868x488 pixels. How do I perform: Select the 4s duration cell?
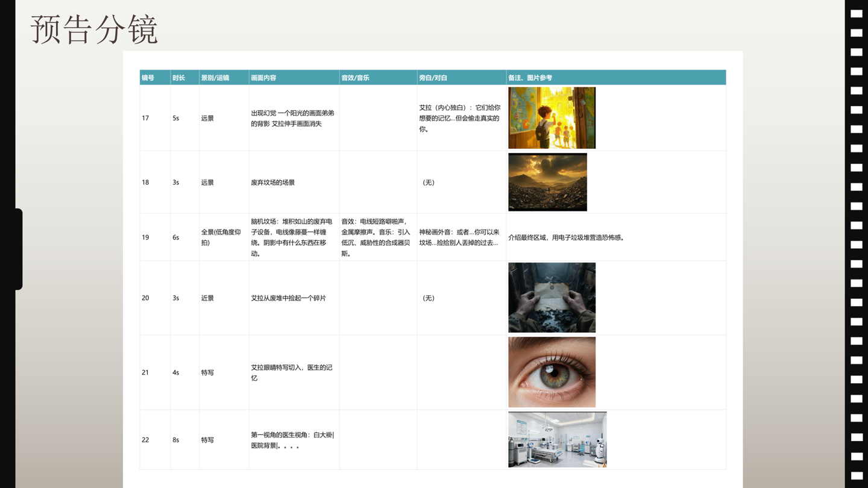point(185,372)
